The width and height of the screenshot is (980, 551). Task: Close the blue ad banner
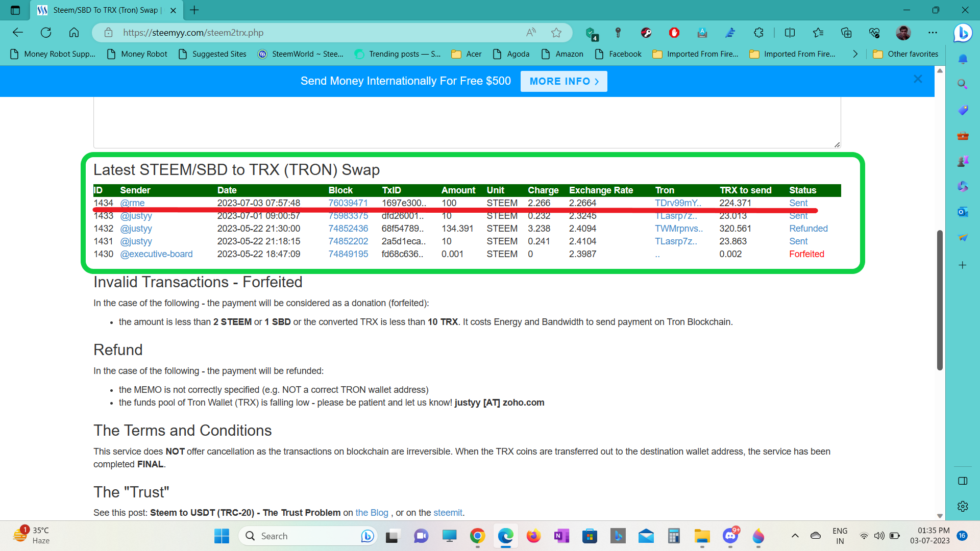click(918, 79)
